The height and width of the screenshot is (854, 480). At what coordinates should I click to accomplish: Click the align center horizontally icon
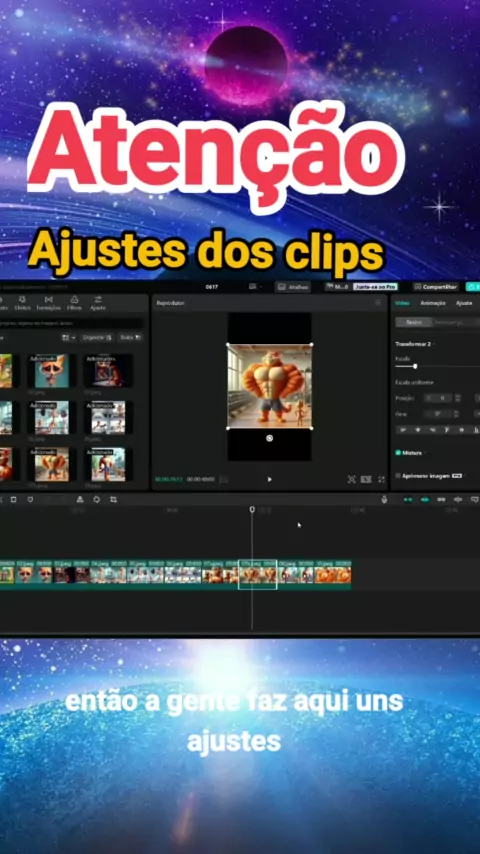pyautogui.click(x=418, y=430)
